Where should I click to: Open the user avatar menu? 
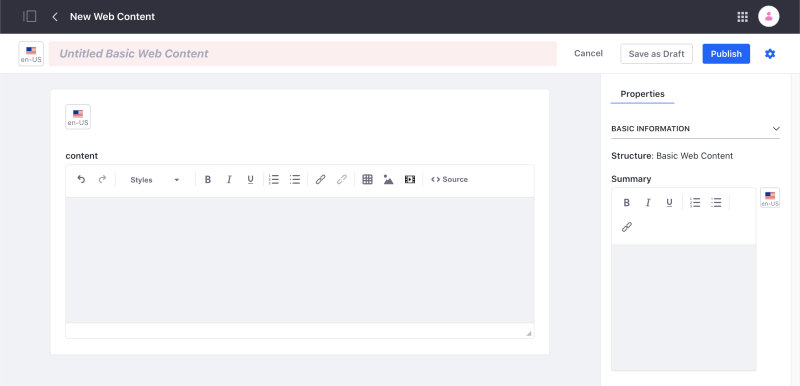click(768, 16)
